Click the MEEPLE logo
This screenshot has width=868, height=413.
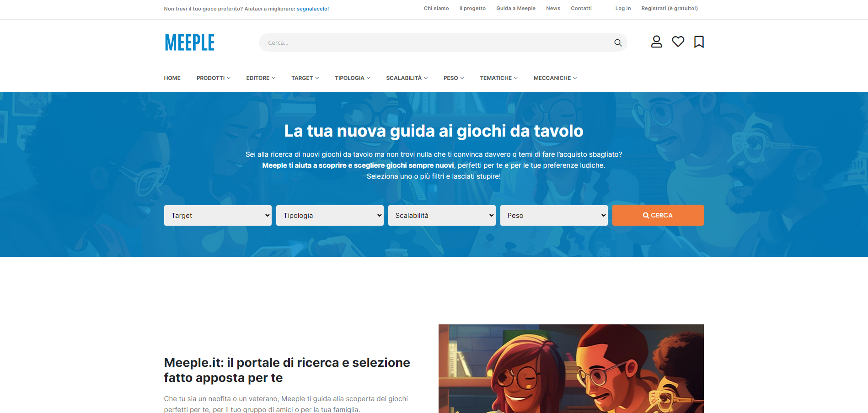coord(189,42)
